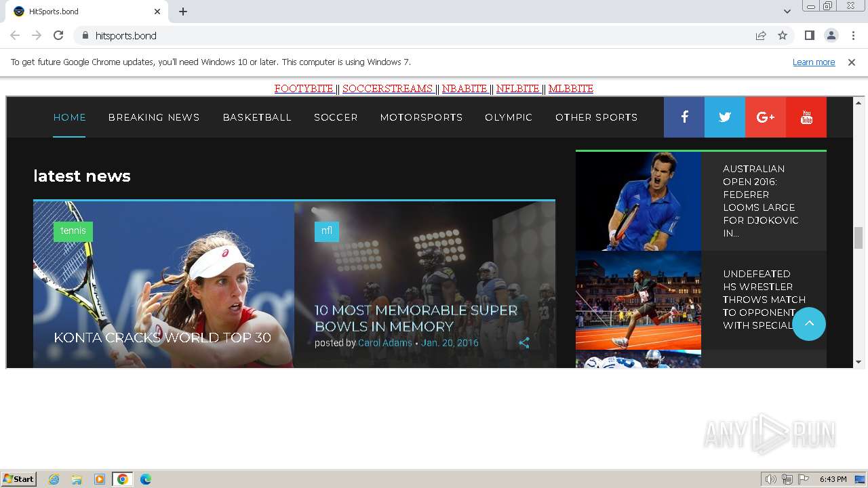
Task: Click the green tennis category tag
Action: (x=73, y=231)
